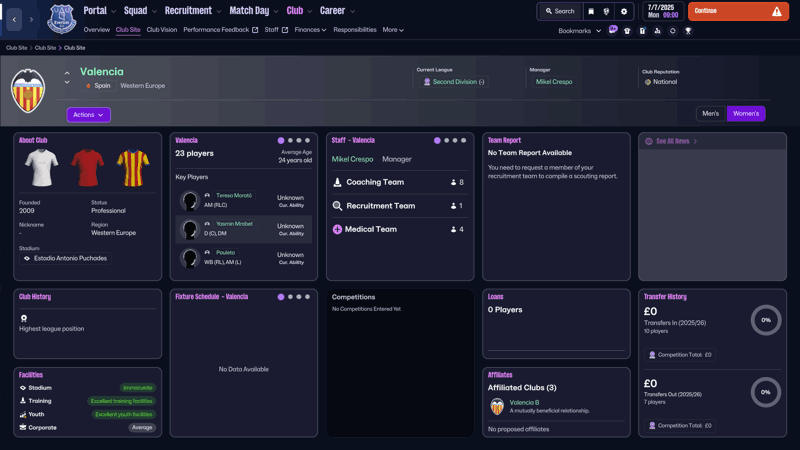Expand the Bookmarks dropdown
This screenshot has width=800, height=450.
coord(580,31)
